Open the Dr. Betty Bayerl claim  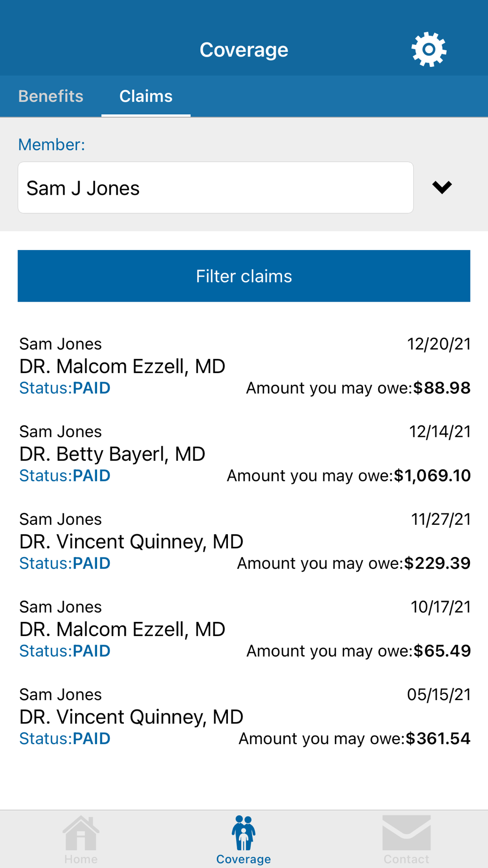pos(112,454)
